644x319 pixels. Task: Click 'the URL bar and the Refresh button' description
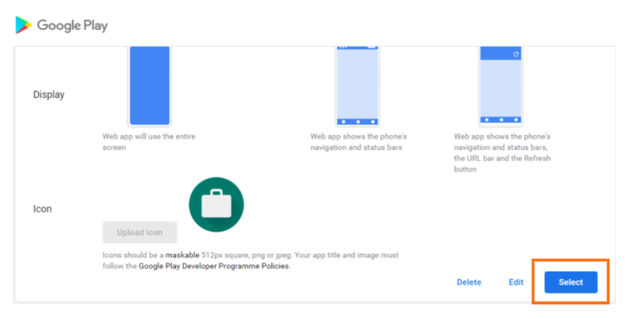click(x=502, y=164)
